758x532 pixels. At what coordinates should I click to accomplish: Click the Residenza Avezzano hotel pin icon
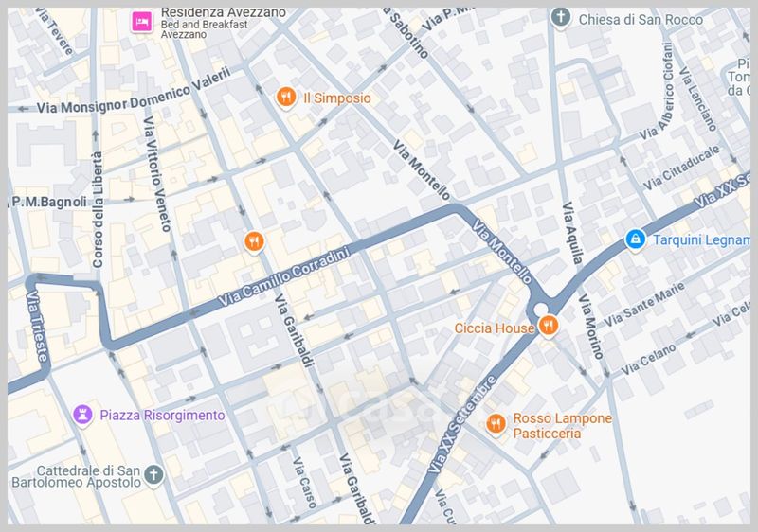[141, 22]
